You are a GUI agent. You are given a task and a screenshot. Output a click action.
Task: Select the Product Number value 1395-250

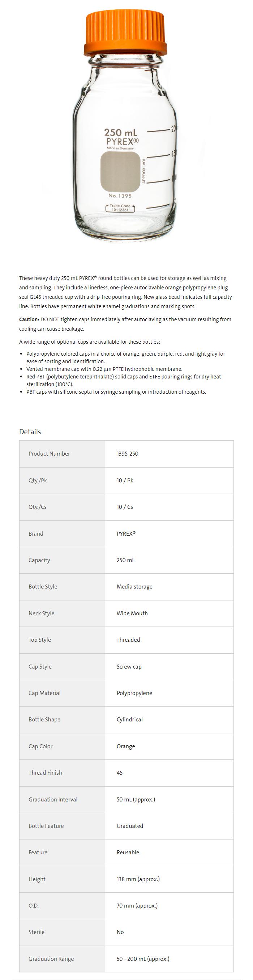tap(127, 453)
